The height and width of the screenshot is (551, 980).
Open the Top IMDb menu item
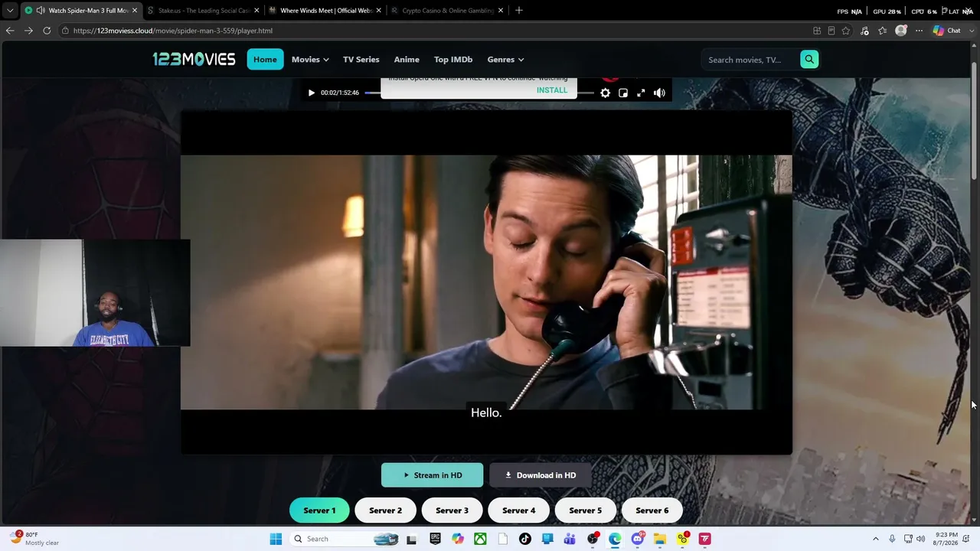tap(453, 60)
